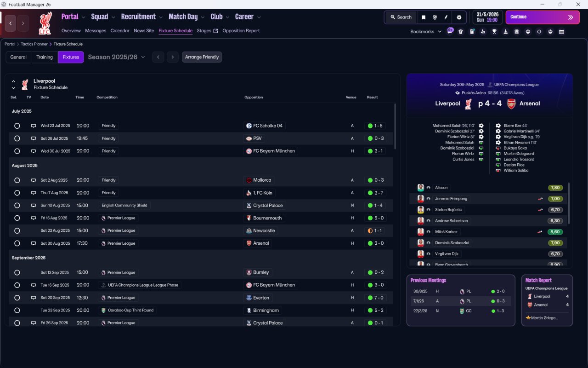Click Miloš Kerkez's 8,60 rating
Screen dimensions: 588x368
pos(556,232)
